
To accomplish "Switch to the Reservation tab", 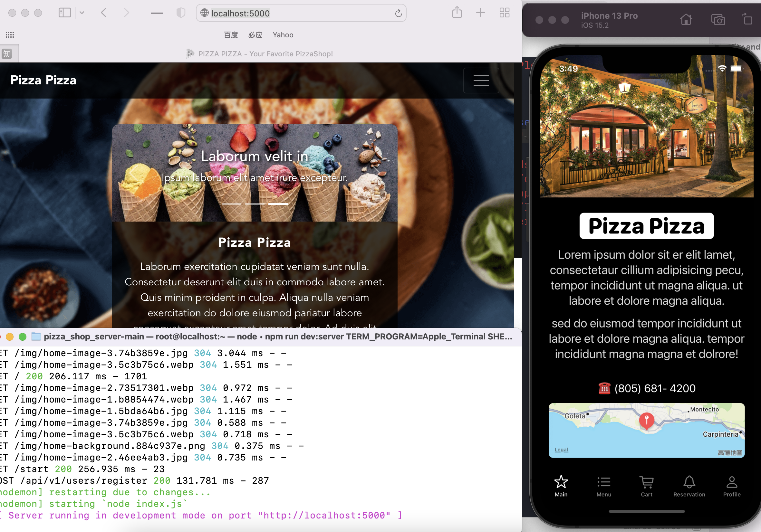I will (x=689, y=486).
